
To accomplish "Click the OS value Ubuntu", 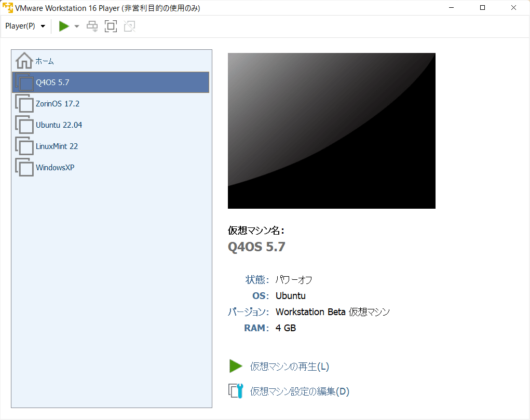I will pos(291,295).
